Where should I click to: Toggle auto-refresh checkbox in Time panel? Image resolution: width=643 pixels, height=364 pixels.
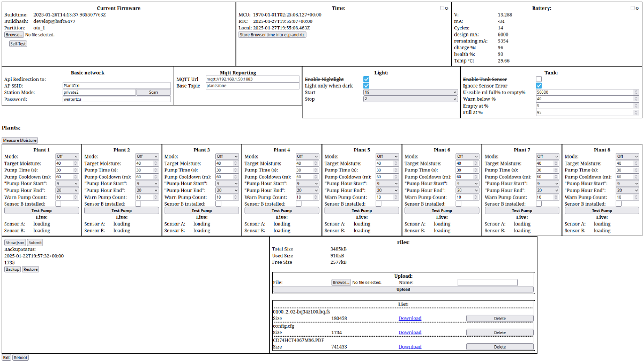click(x=442, y=8)
